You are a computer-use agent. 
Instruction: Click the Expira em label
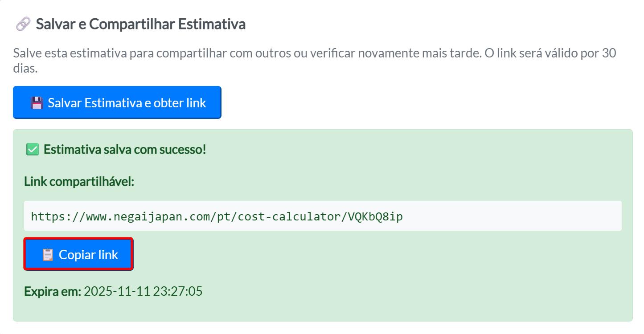point(53,292)
